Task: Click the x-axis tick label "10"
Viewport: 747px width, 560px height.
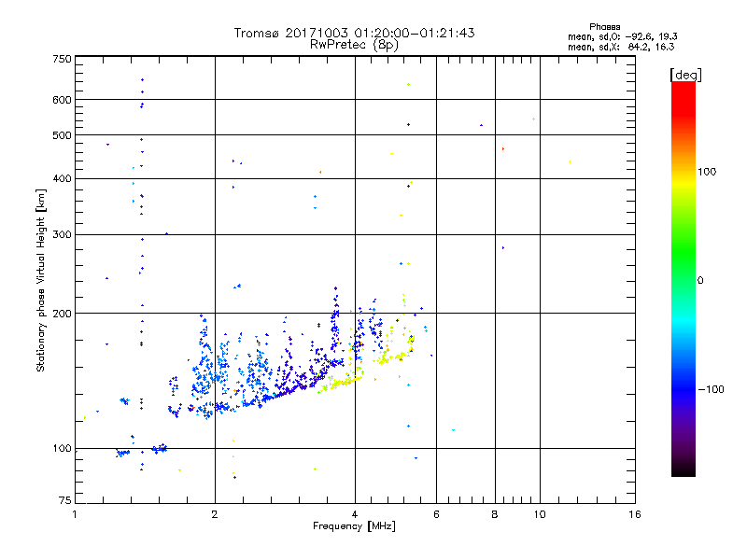Action: click(x=540, y=514)
